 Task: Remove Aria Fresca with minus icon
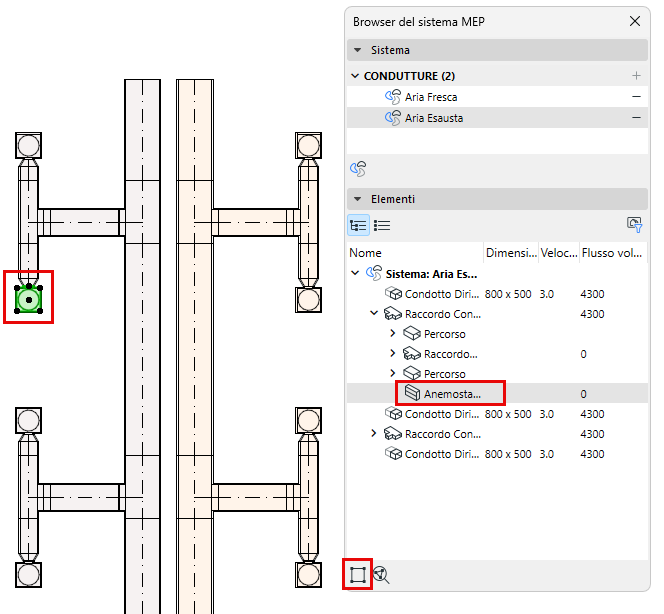(636, 97)
